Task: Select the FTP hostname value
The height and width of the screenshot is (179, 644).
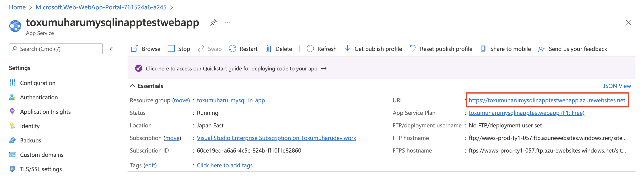Action: [x=548, y=138]
